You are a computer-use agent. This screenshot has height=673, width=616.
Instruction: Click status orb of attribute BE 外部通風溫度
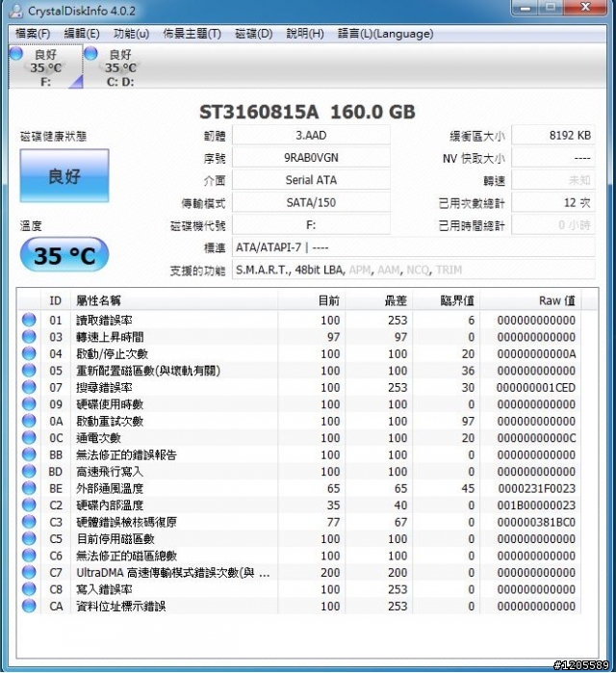[x=29, y=488]
